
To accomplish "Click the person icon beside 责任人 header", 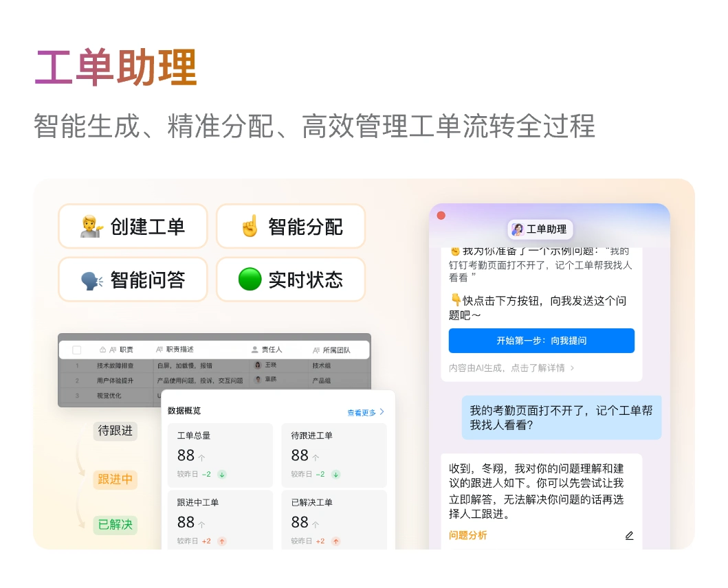I will 255,350.
